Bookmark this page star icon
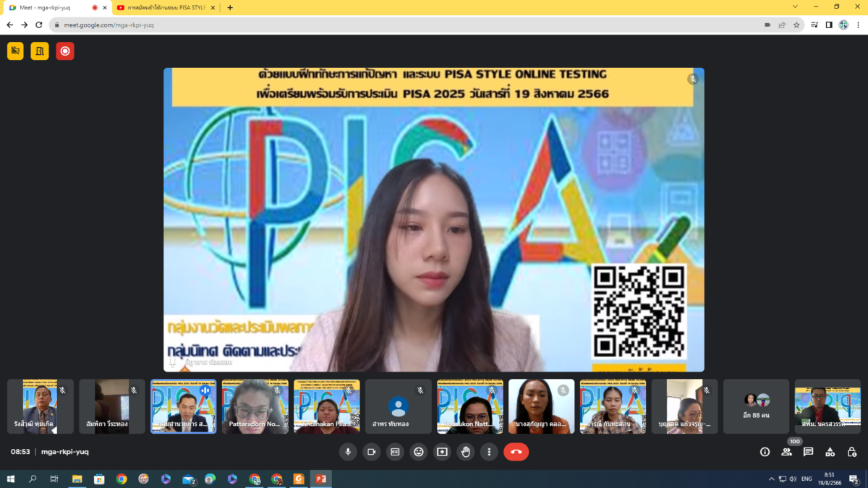The width and height of the screenshot is (868, 488). point(796,25)
